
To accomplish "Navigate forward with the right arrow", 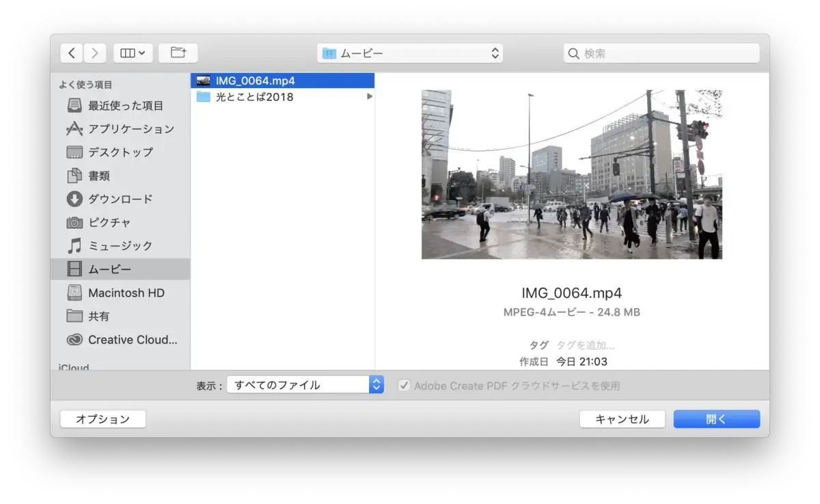I will (94, 53).
